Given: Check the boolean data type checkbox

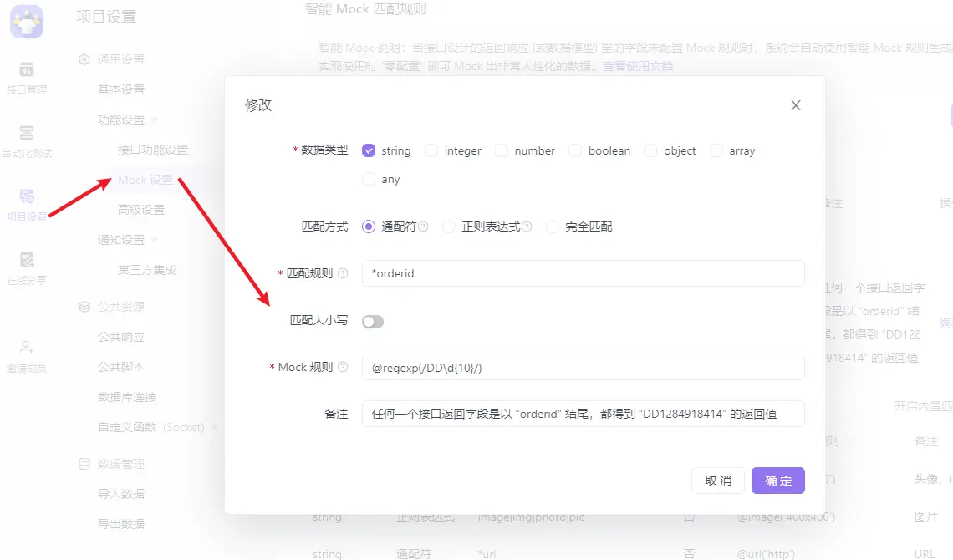Looking at the screenshot, I should coord(575,150).
